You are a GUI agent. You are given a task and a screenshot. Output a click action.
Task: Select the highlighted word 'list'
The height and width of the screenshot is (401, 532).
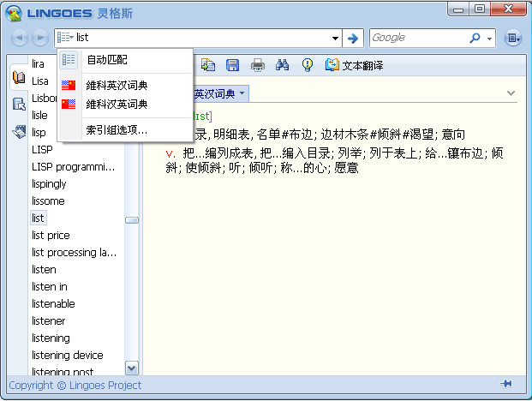pyautogui.click(x=38, y=218)
